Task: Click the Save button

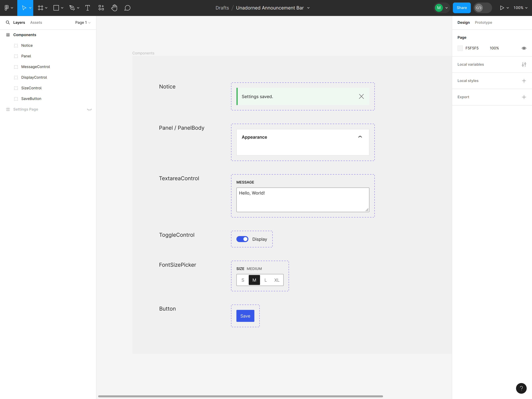Action: tap(245, 316)
